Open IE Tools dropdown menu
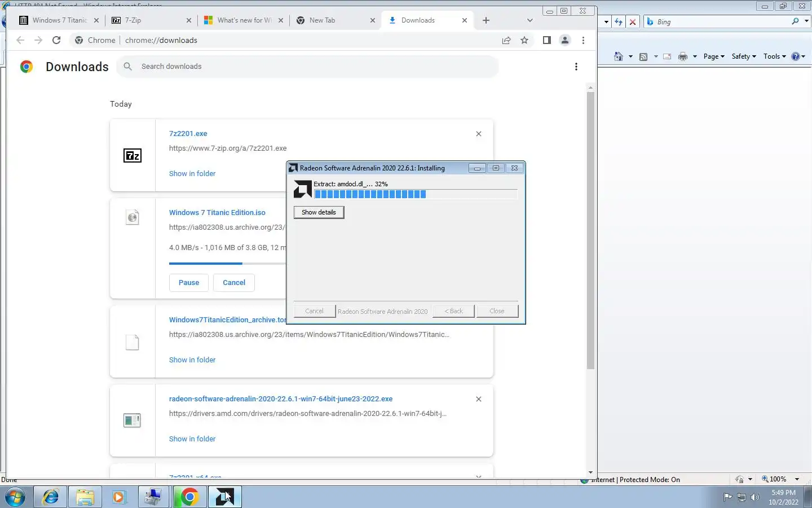 [x=775, y=56]
